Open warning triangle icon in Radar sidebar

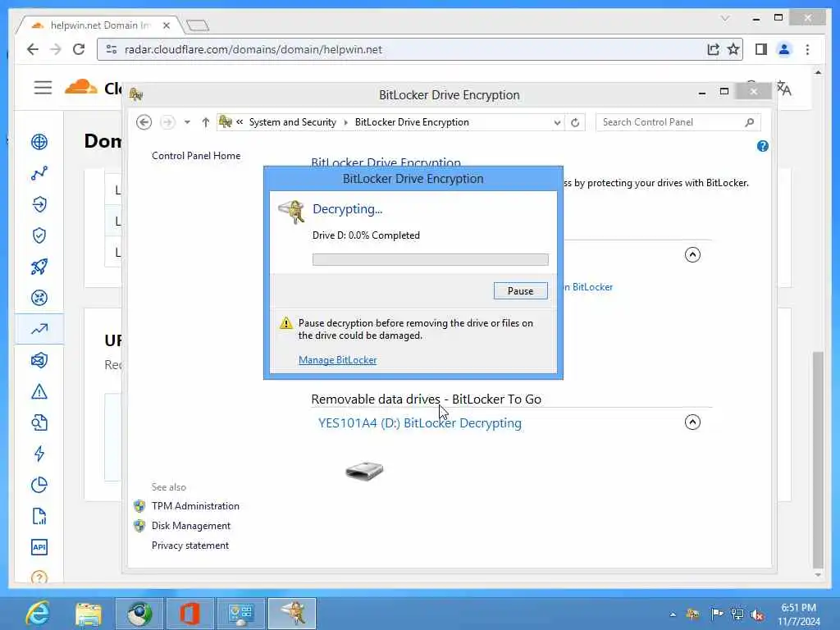(x=39, y=391)
